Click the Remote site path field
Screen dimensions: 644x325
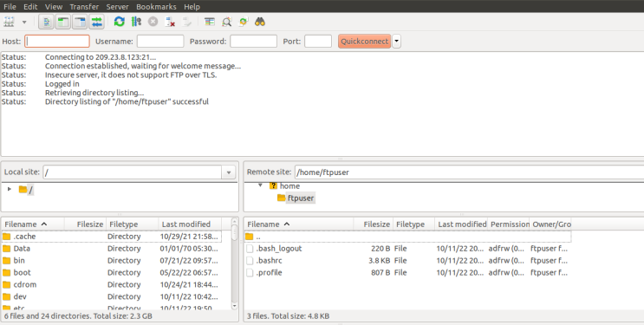click(469, 172)
